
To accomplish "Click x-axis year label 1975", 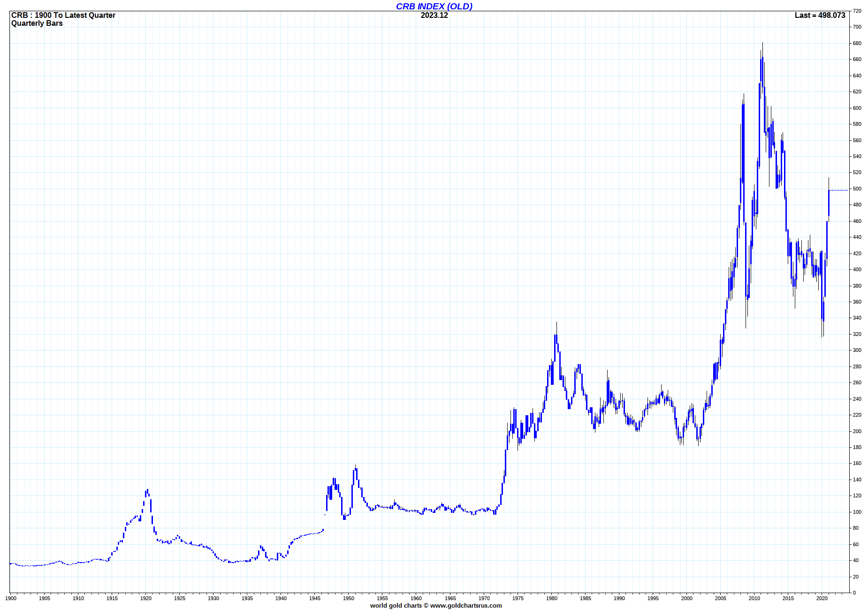I will pos(518,598).
